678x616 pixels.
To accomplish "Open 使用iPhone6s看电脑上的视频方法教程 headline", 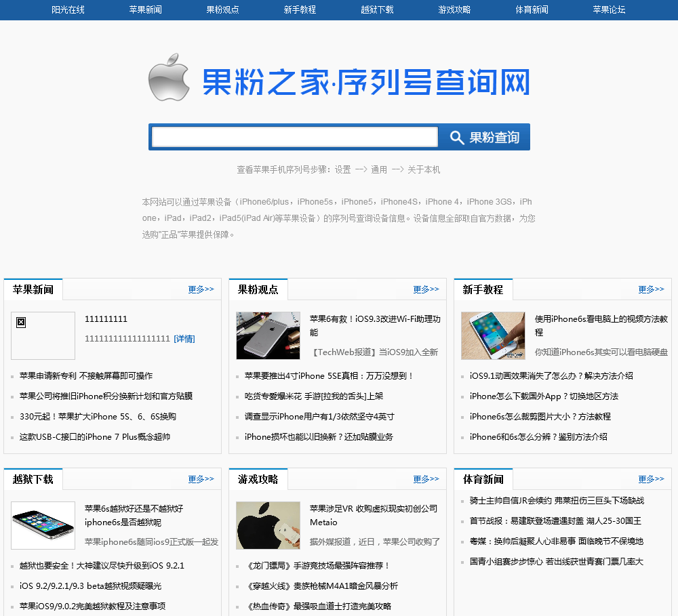I will [601, 325].
